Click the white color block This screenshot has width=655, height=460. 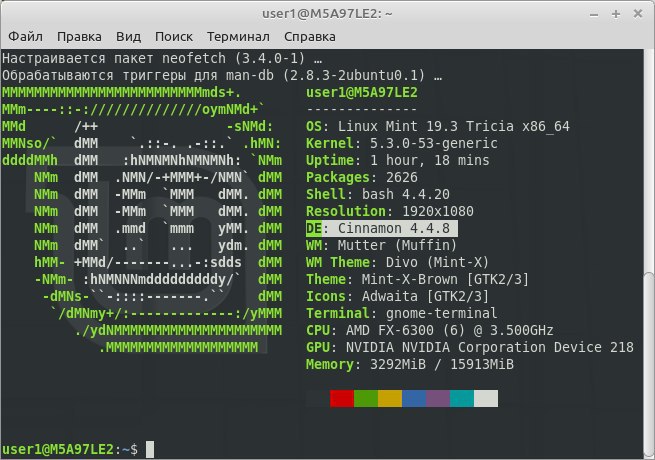[486, 398]
